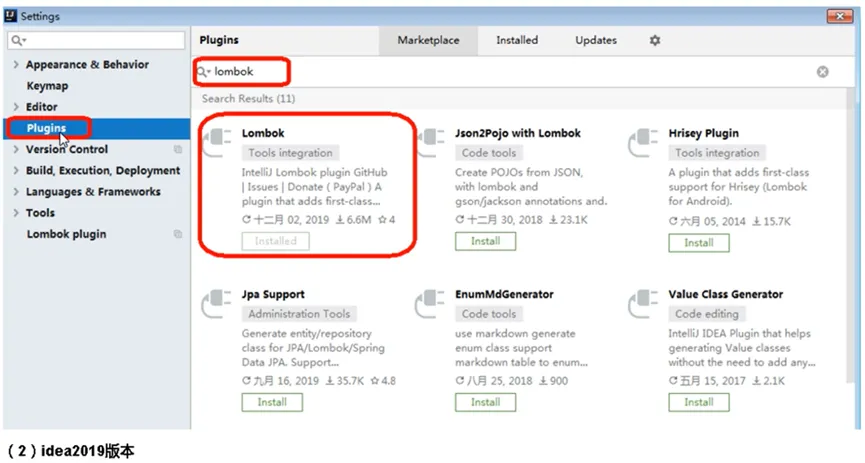Click the Installed button under Lombok
This screenshot has height=463, width=865.
tap(275, 241)
